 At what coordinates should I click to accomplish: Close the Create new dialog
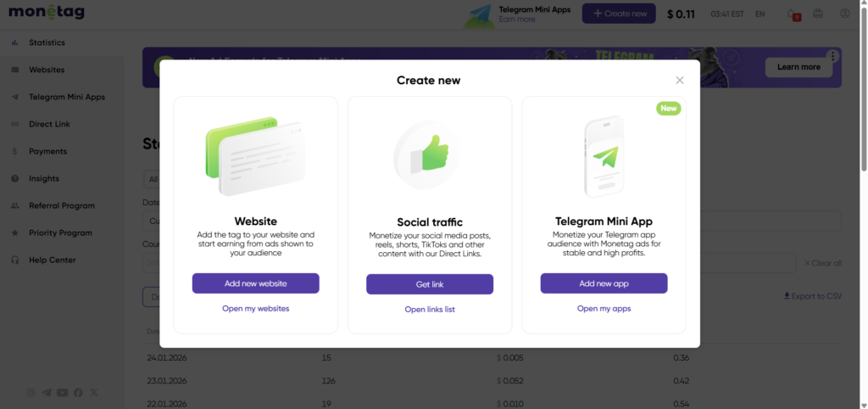680,81
